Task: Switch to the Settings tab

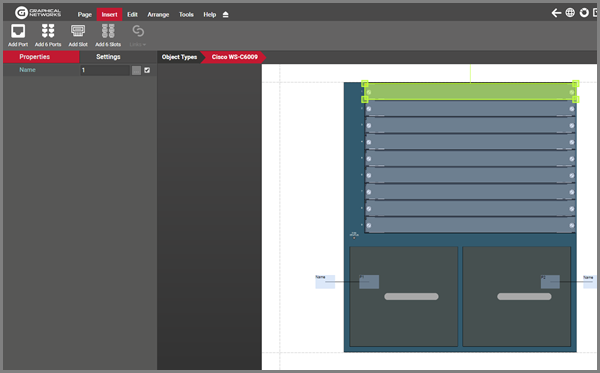Action: point(108,57)
